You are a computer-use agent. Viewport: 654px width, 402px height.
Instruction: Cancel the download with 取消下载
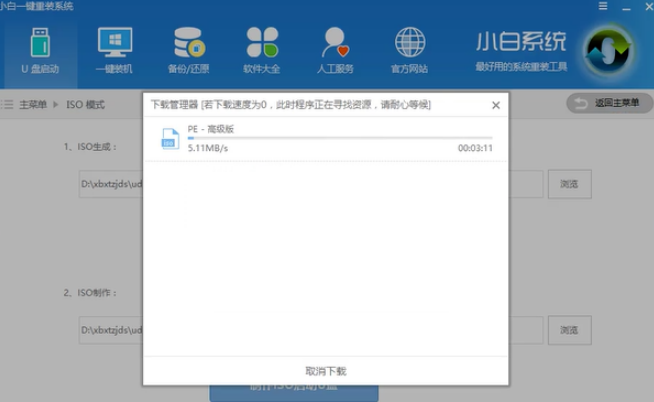coord(325,371)
